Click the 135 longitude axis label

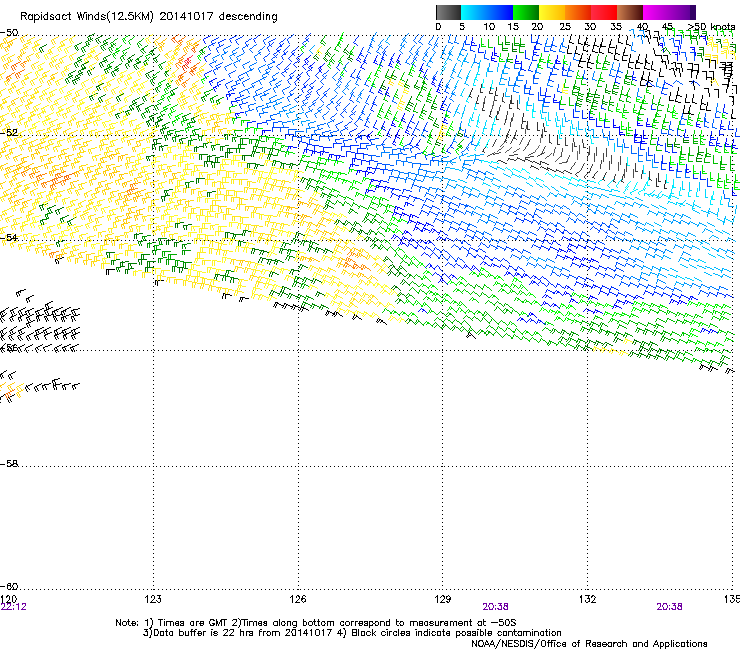coord(732,599)
